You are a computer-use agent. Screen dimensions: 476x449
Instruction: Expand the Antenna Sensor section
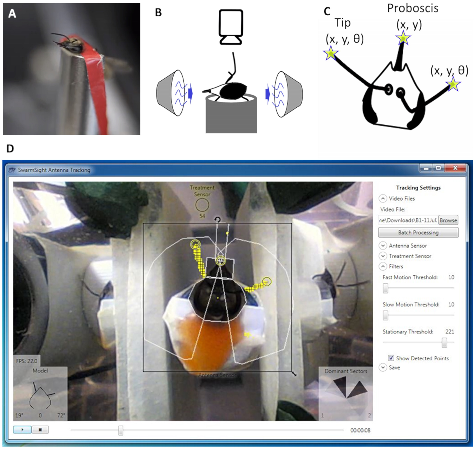(x=383, y=245)
